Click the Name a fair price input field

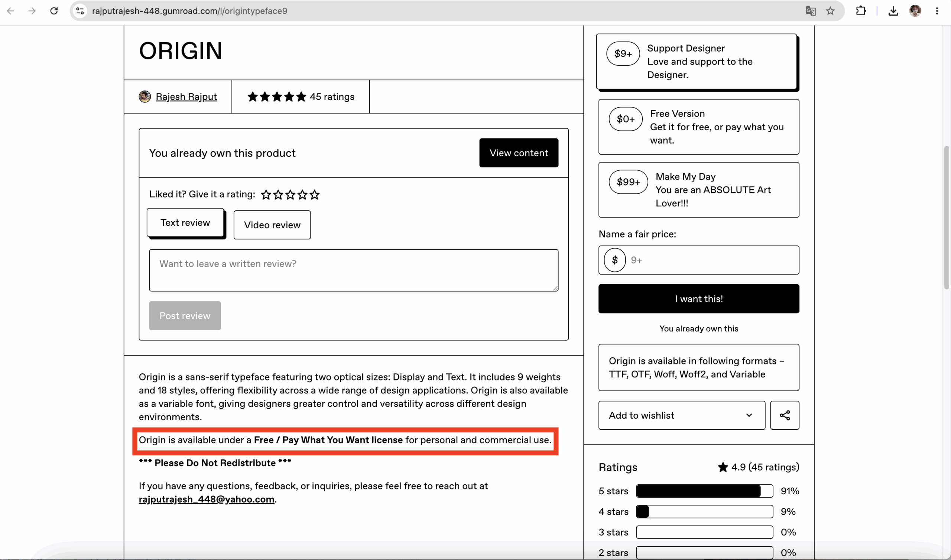click(699, 260)
